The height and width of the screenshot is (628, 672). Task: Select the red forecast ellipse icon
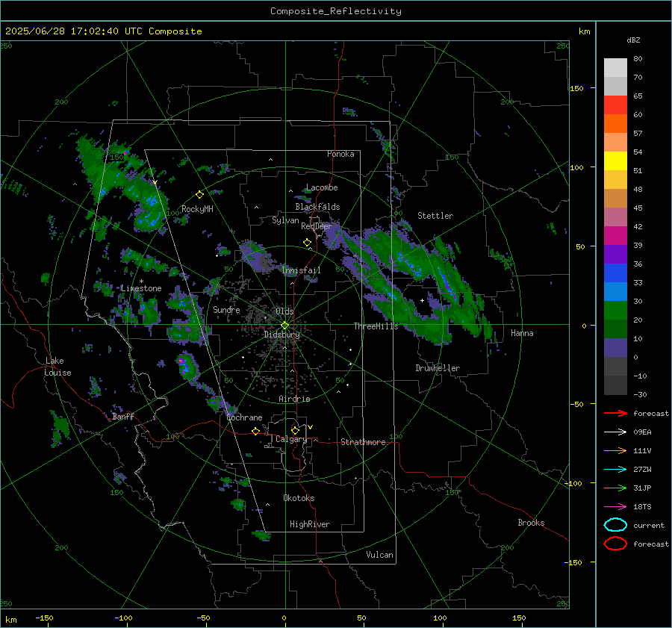[615, 544]
